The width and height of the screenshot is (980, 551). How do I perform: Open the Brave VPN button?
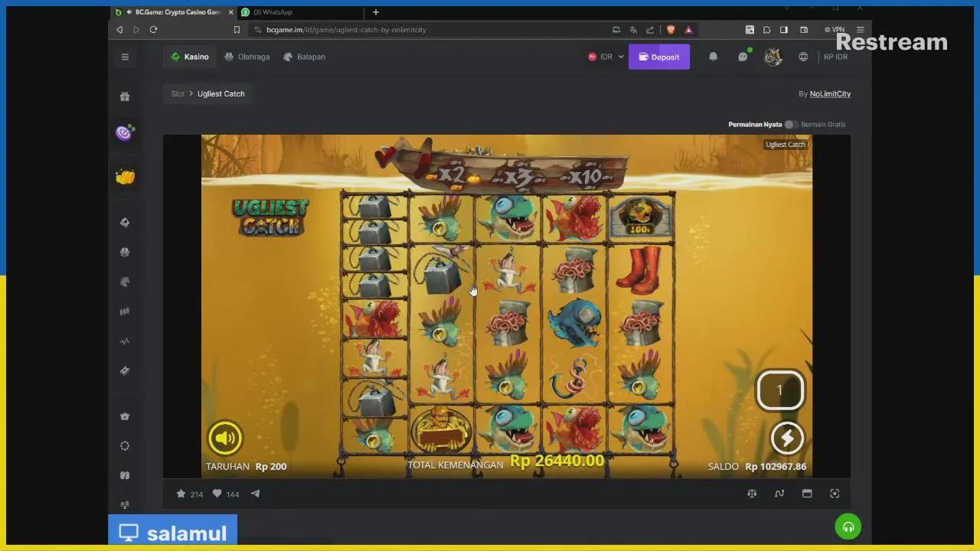(x=835, y=30)
